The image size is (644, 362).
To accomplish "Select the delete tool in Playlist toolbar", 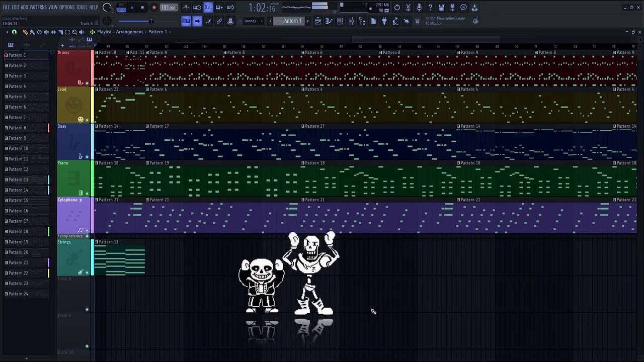I will (39, 32).
